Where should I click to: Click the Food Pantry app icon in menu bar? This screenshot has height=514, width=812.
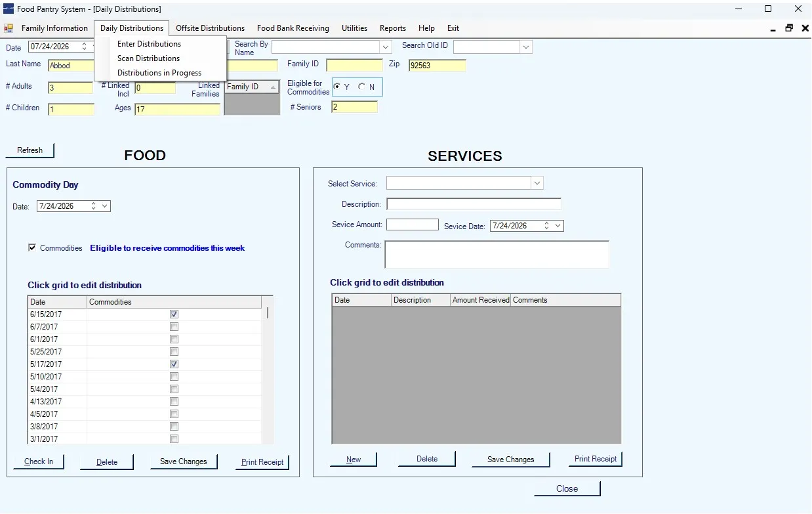click(9, 28)
